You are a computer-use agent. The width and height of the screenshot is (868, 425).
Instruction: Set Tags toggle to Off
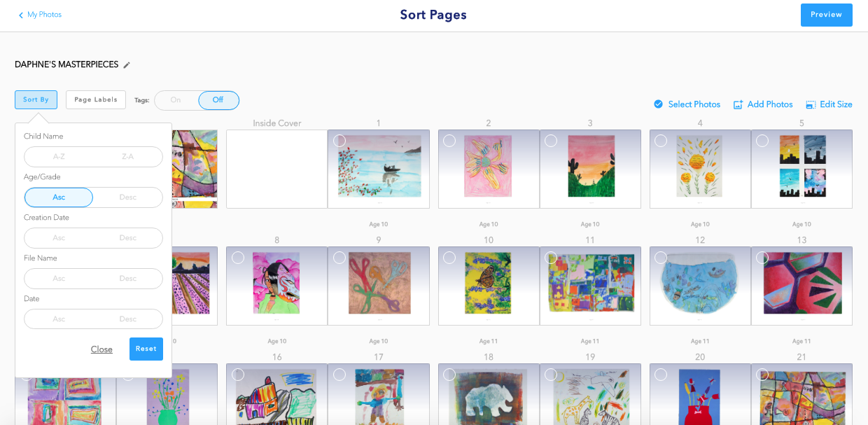218,100
